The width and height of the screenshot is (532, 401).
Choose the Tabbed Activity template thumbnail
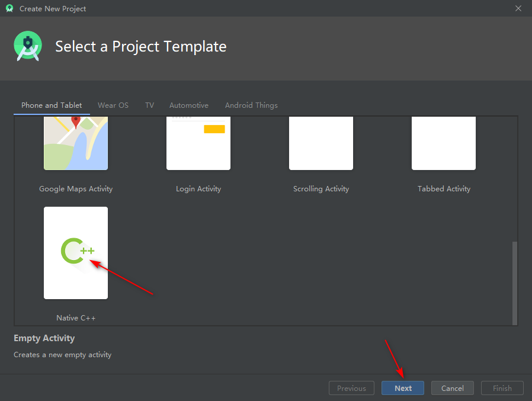(x=444, y=143)
